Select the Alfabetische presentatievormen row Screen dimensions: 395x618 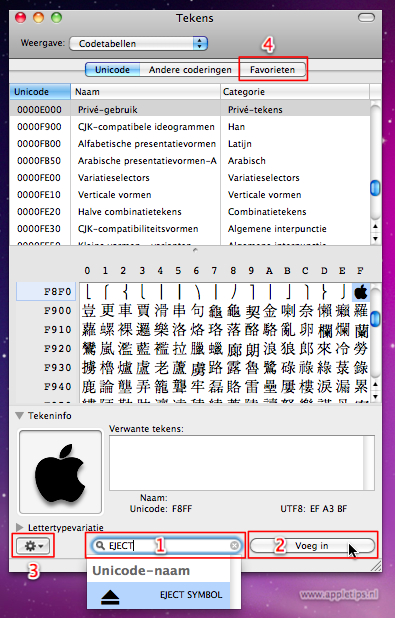pyautogui.click(x=189, y=143)
